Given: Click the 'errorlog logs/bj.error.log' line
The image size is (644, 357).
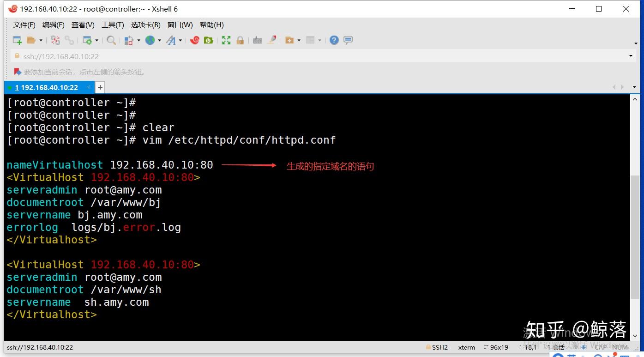Looking at the screenshot, I should pyautogui.click(x=94, y=227).
